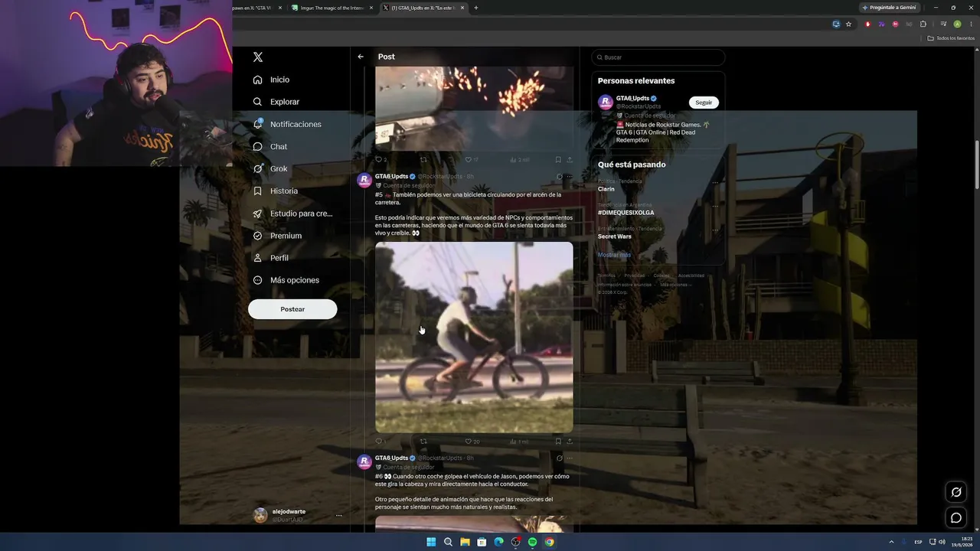Image resolution: width=980 pixels, height=551 pixels.
Task: Repost the post above post #5
Action: point(423,160)
